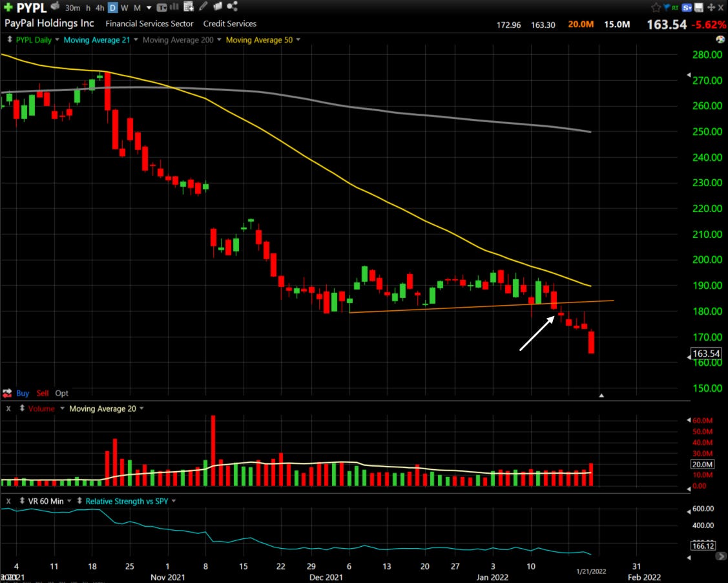Click the Opt options button

click(x=62, y=393)
